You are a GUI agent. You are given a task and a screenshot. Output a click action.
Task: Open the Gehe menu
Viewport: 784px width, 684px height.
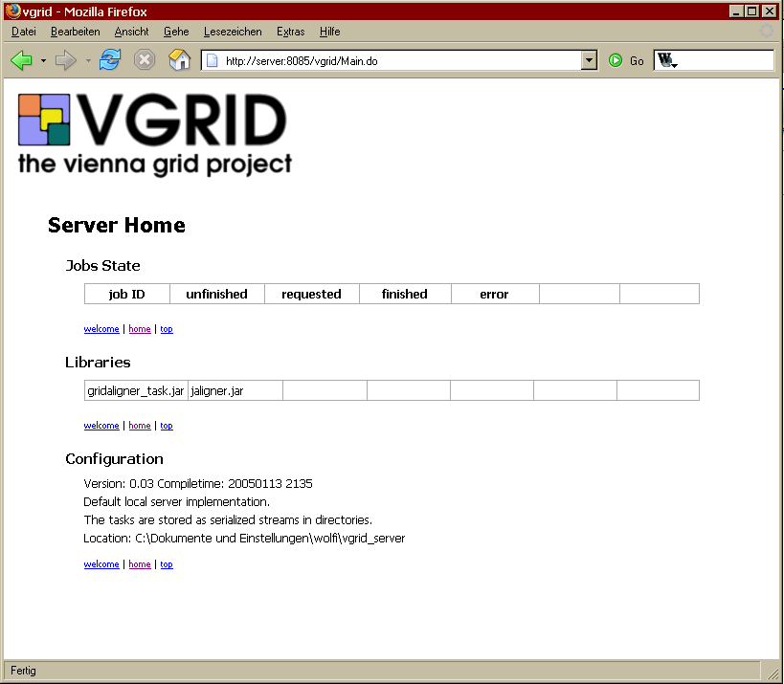(x=176, y=32)
